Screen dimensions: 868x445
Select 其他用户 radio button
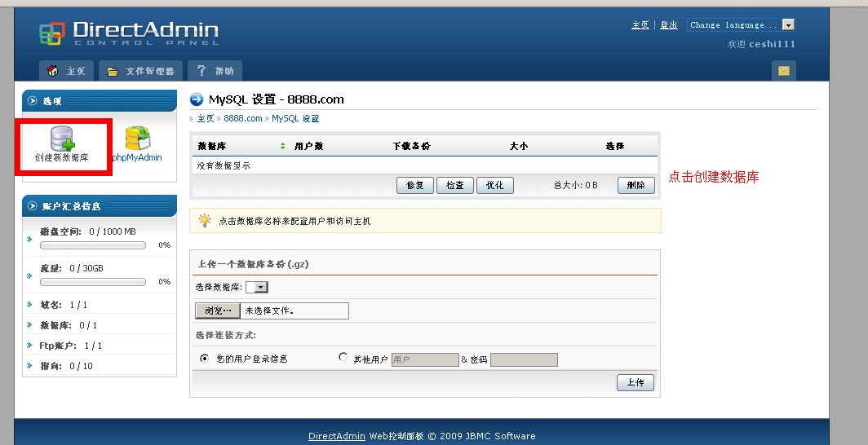coord(343,358)
